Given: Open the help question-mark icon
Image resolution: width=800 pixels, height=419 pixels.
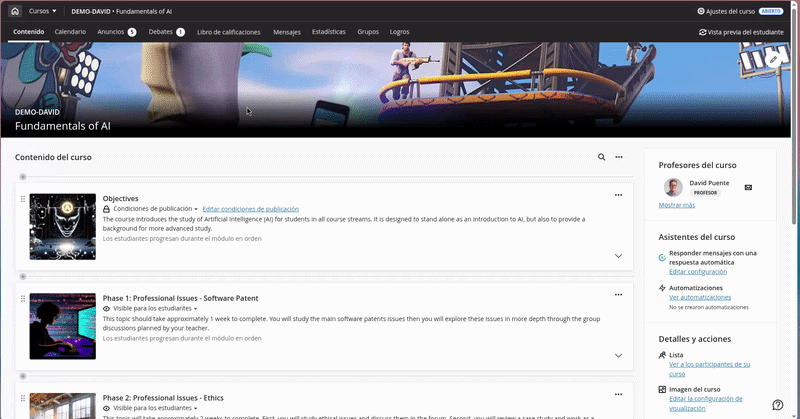Looking at the screenshot, I should click(x=778, y=405).
